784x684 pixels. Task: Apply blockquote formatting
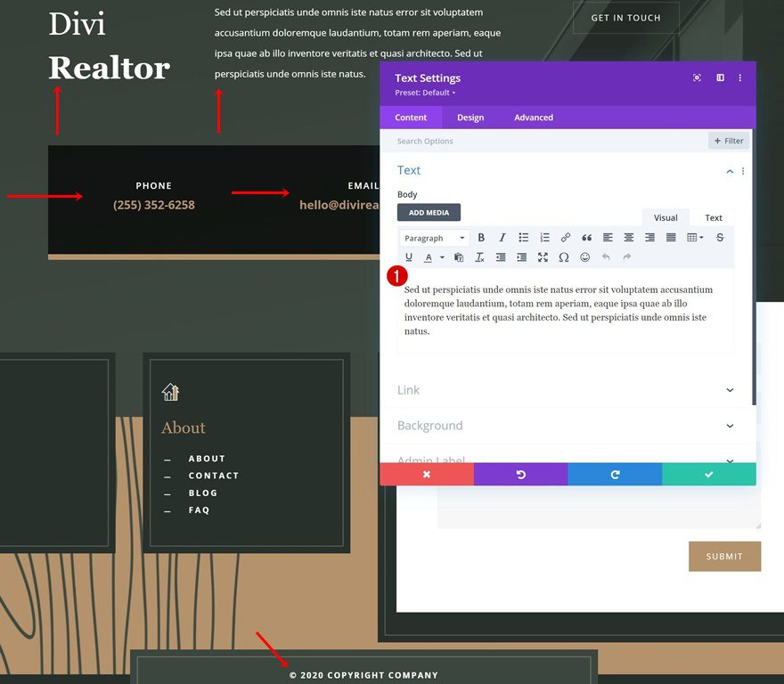tap(585, 237)
